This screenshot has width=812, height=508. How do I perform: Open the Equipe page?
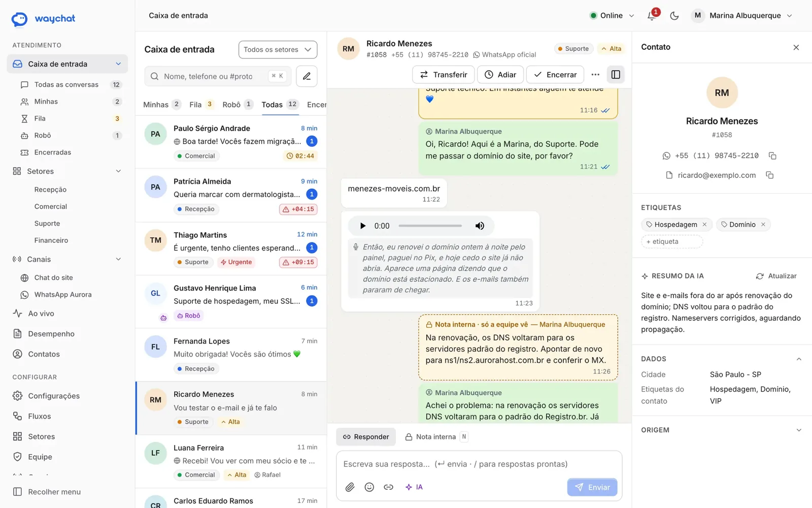coord(67,457)
